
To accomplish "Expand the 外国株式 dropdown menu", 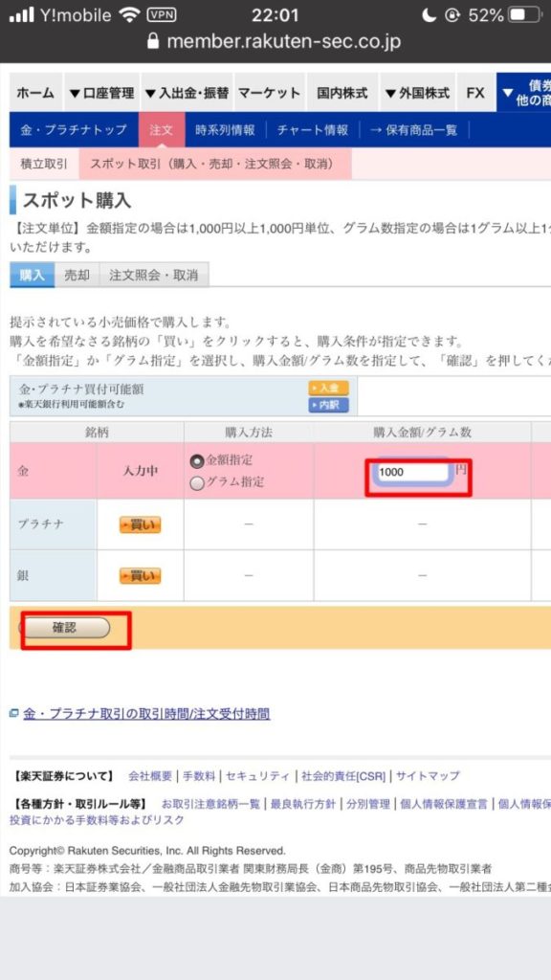I will pyautogui.click(x=417, y=93).
